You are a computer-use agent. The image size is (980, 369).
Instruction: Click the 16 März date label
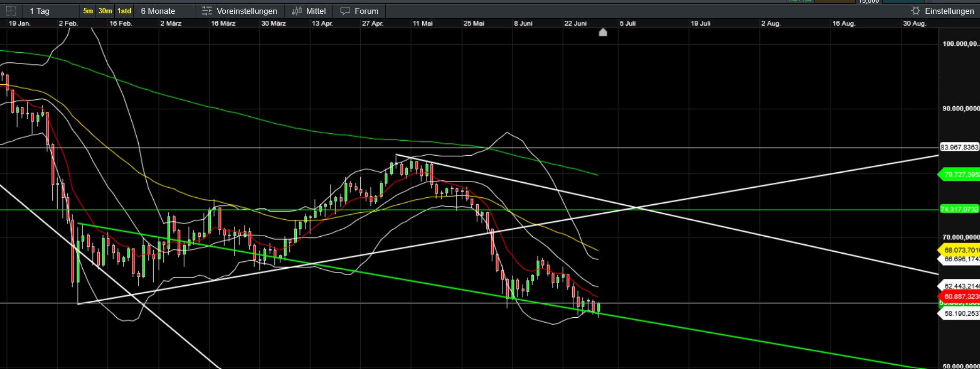[x=223, y=23]
